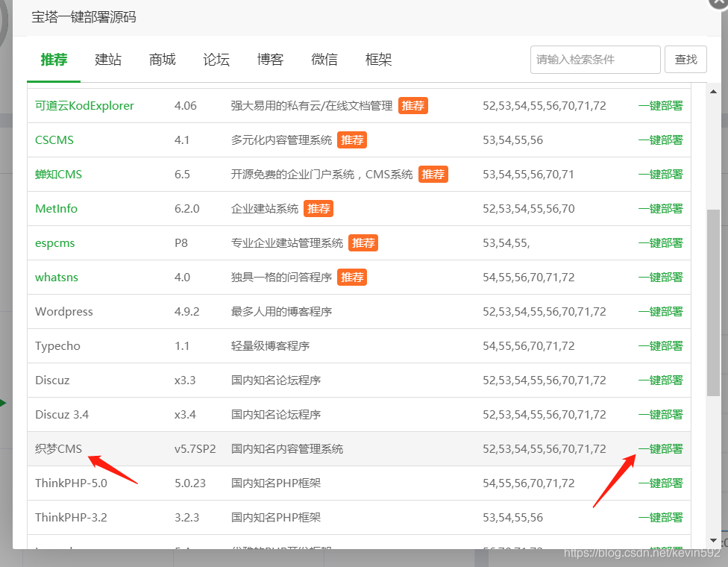
Task: Select version text v5.7SP2
Action: pyautogui.click(x=195, y=449)
